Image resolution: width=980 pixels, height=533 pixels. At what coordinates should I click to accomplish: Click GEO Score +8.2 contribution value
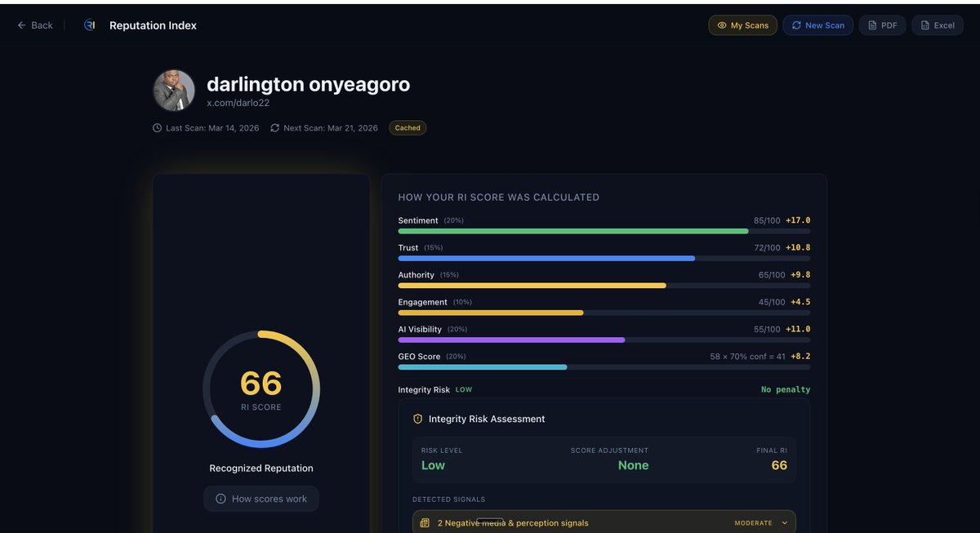[800, 357]
